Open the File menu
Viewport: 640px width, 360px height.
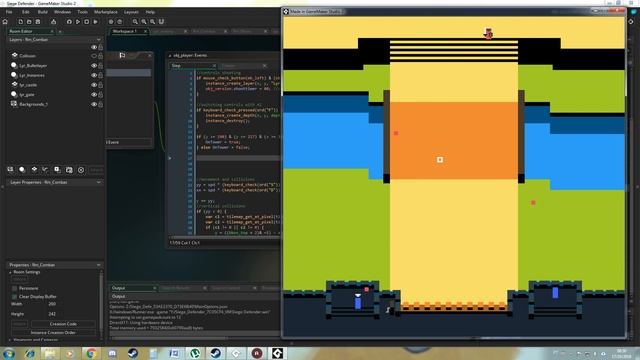click(x=9, y=12)
